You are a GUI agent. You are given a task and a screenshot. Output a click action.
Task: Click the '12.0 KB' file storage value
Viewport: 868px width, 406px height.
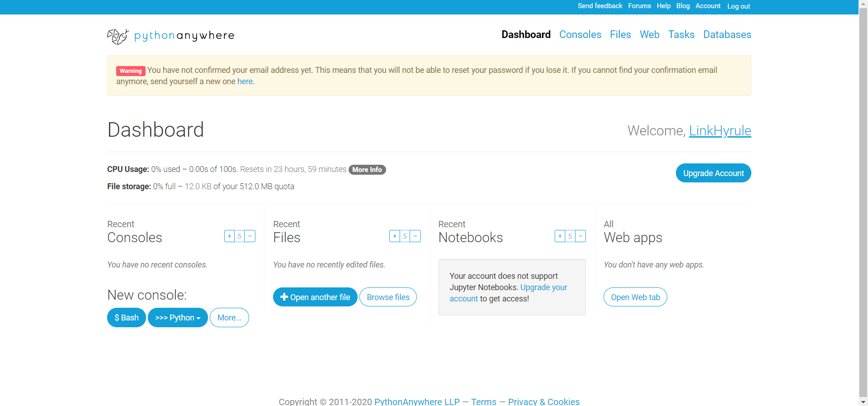198,186
